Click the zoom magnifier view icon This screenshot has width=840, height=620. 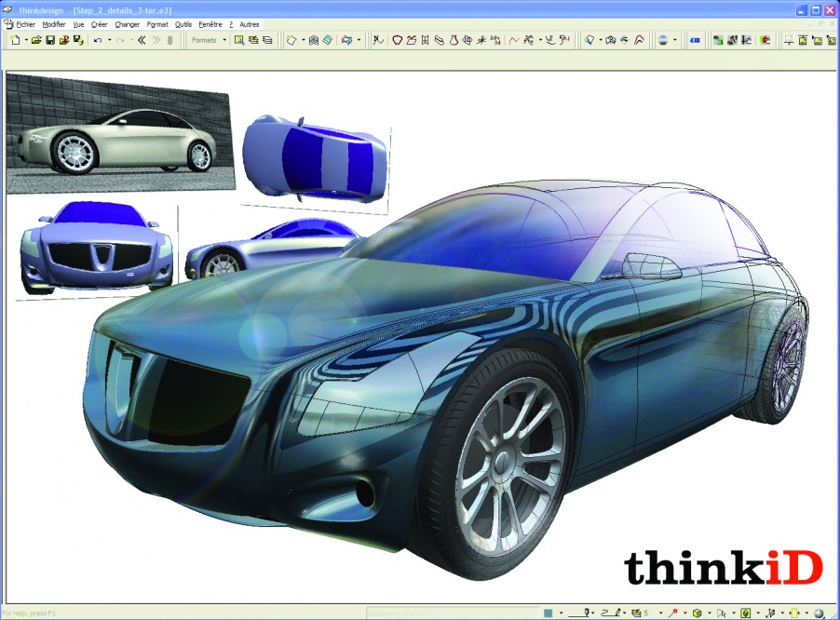pos(239,40)
